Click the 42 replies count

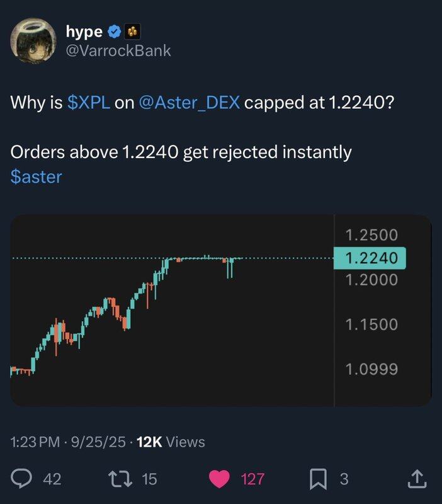(x=52, y=479)
